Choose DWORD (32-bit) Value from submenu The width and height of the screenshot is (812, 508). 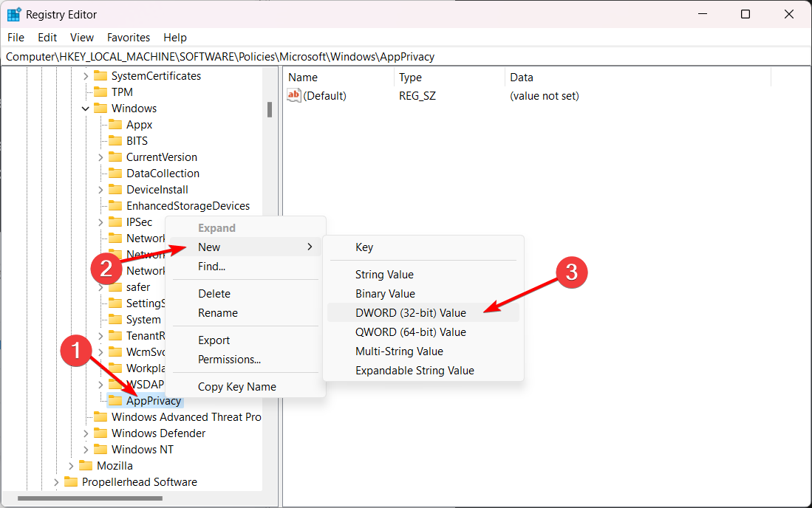(411, 313)
